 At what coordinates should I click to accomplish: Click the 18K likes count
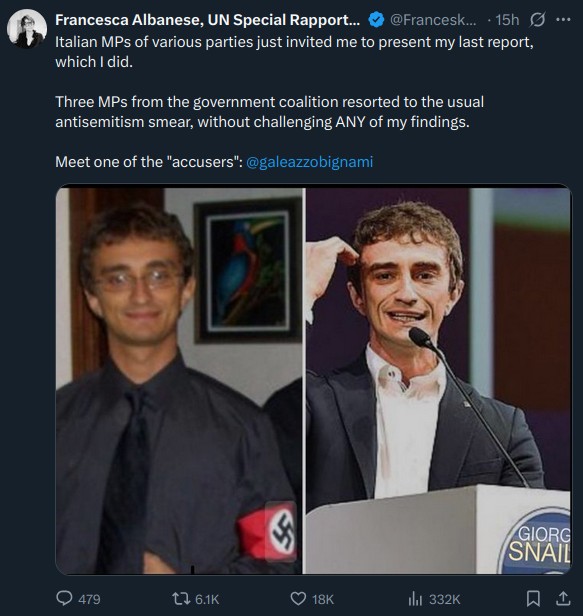(323, 600)
